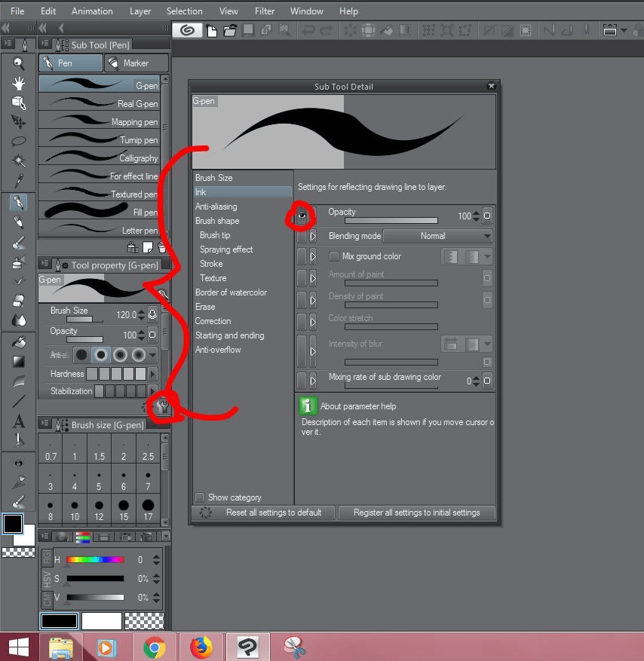Select the Pencil tool in toolbox
Screen dimensions: 644x661
[x=18, y=222]
